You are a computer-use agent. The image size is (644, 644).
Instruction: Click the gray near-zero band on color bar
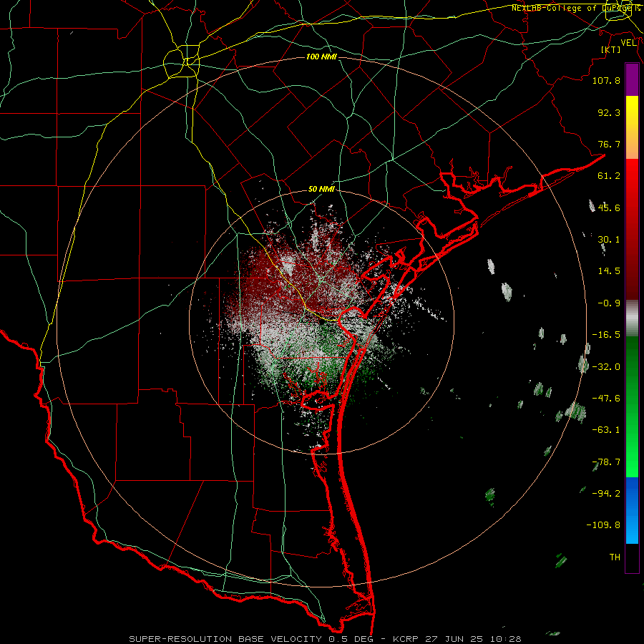point(632,318)
